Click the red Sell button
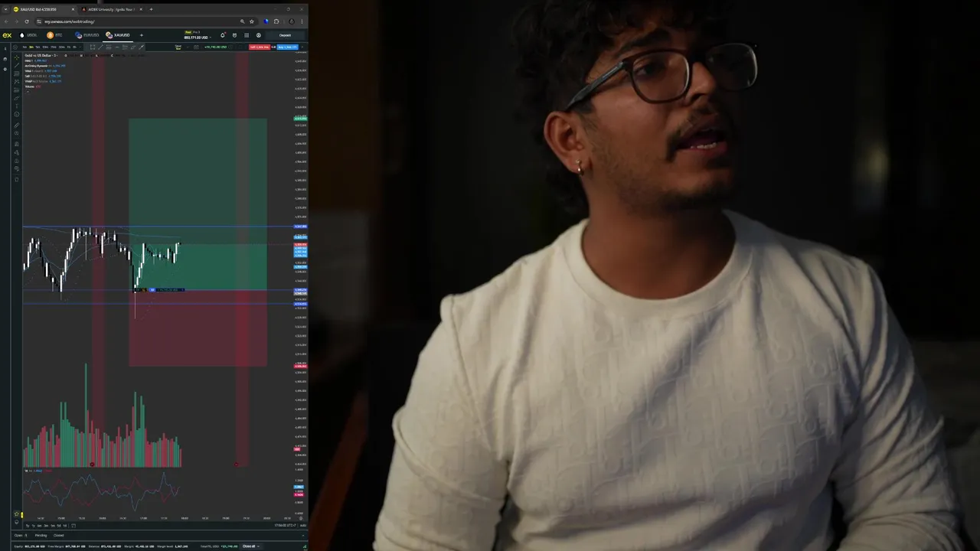 click(260, 47)
